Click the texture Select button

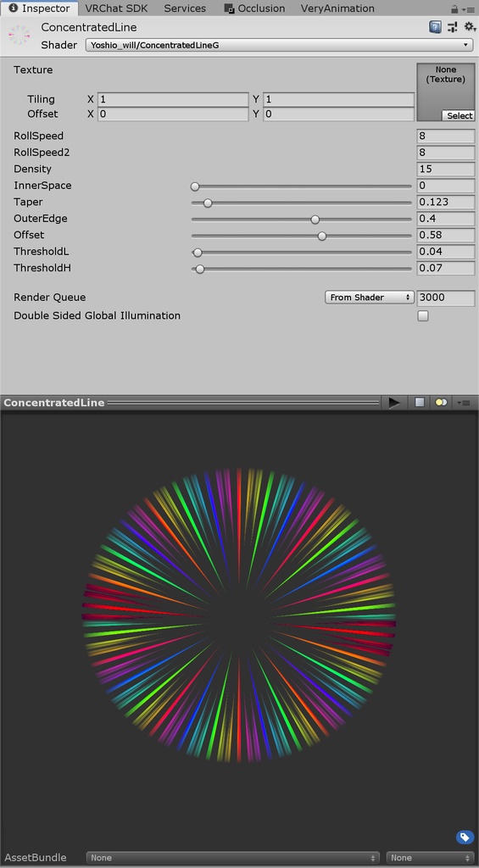[459, 115]
